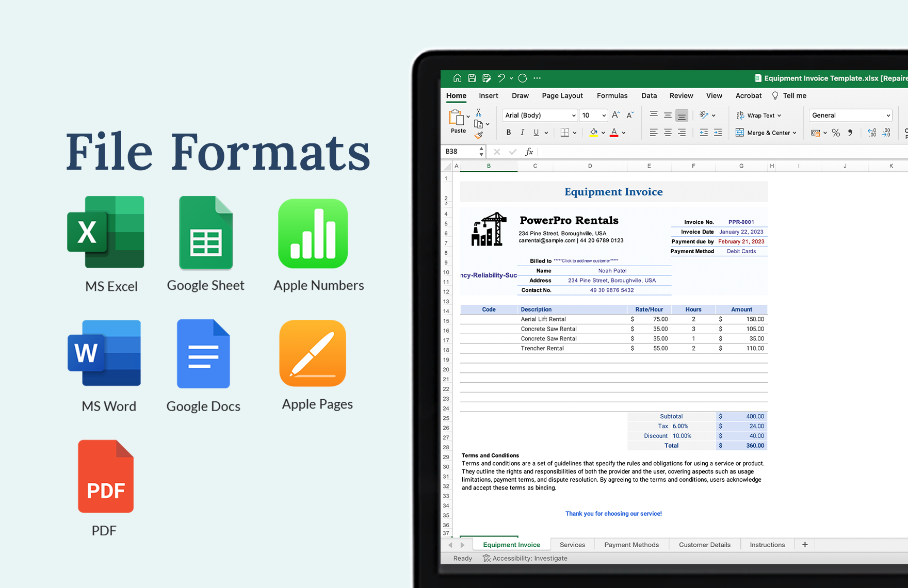This screenshot has width=908, height=588.
Task: Open the Page Layout ribbon tab
Action: [562, 95]
